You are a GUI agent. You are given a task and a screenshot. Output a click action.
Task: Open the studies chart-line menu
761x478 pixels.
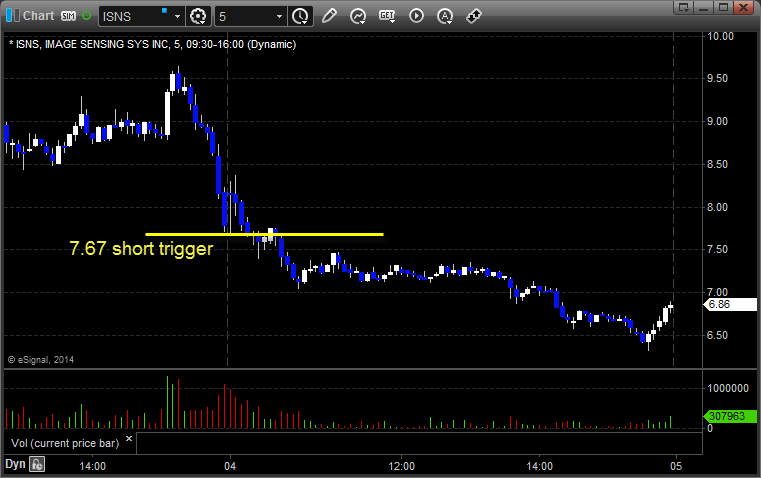(358, 16)
